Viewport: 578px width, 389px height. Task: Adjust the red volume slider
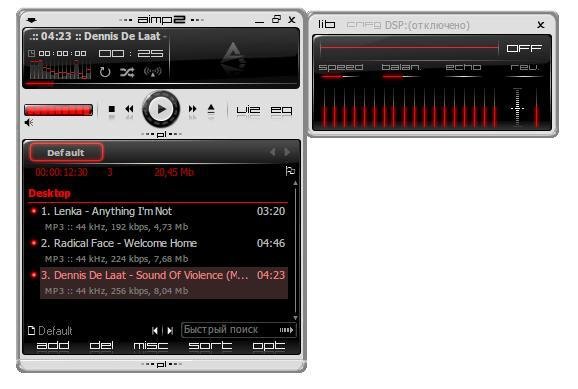59,110
